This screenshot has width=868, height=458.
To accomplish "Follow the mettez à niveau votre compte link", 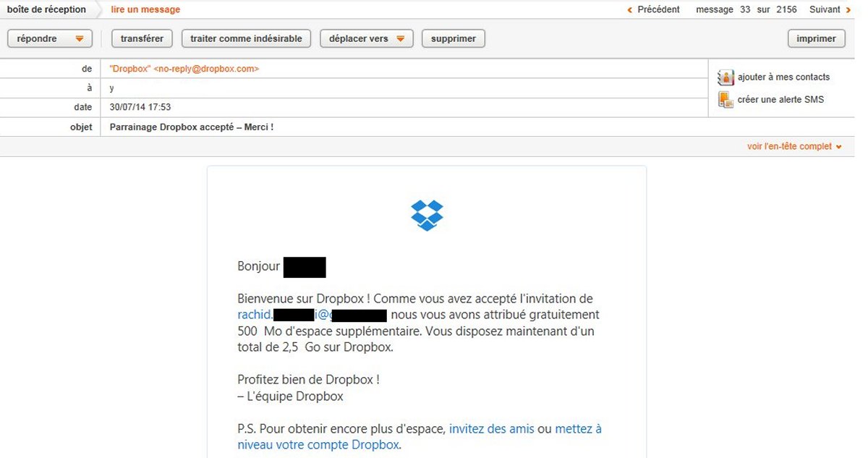I will click(420, 437).
